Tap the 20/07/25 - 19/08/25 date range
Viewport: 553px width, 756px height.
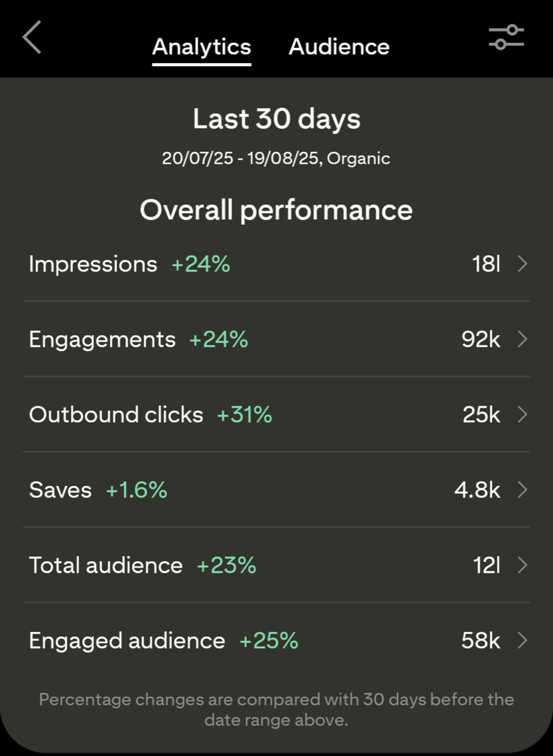[240, 158]
